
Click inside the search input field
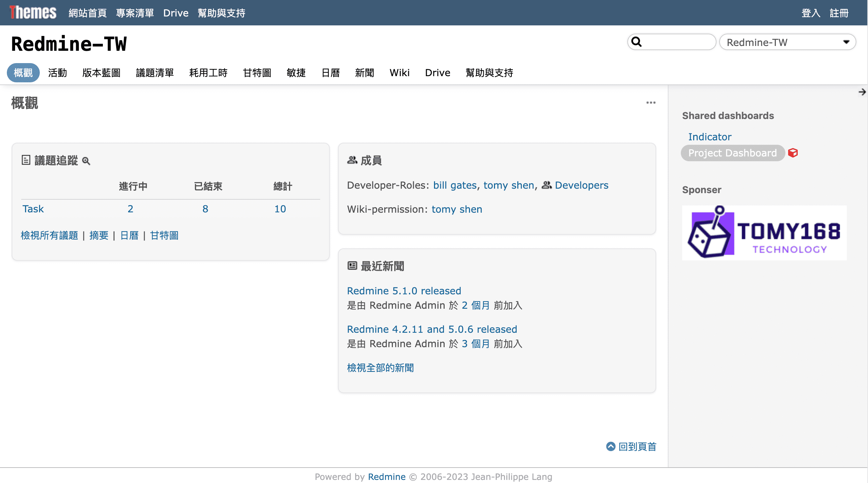pos(672,42)
